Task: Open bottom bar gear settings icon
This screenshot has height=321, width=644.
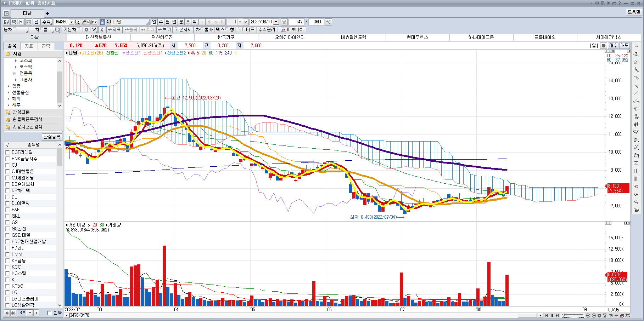Action: tap(599, 315)
